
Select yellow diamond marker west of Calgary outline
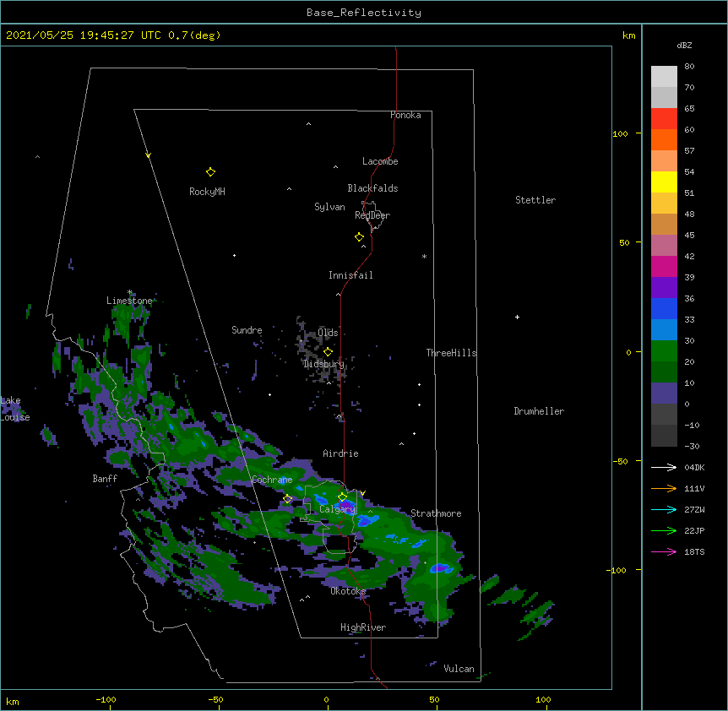pos(287,499)
